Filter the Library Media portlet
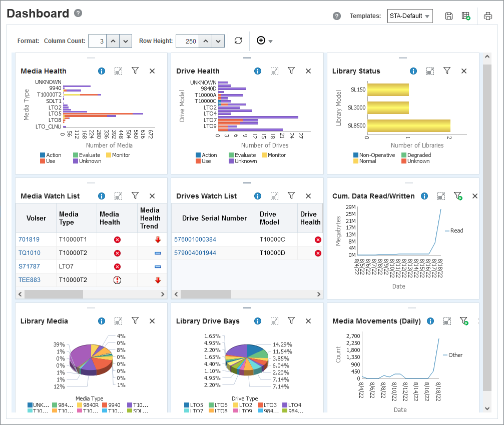 pyautogui.click(x=135, y=320)
